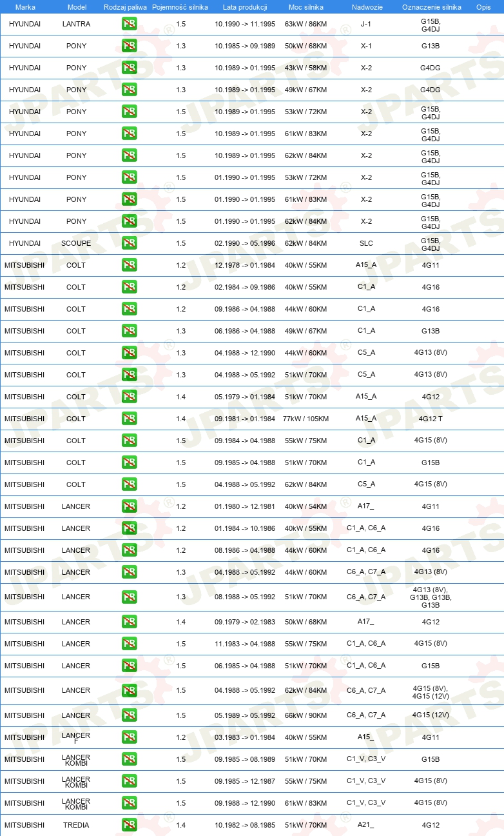Click the 40kW / 54KM power cell

pos(305,507)
